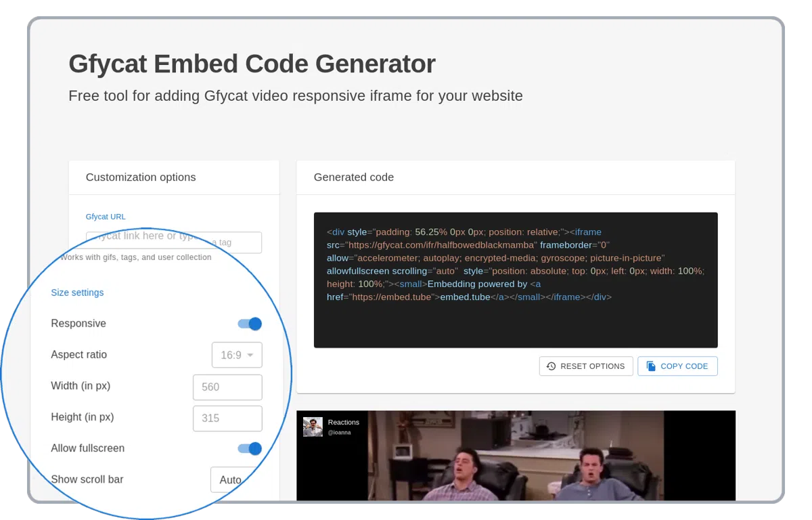This screenshot has height=520, width=812.
Task: Visit the @ioanna username link
Action: point(339,433)
